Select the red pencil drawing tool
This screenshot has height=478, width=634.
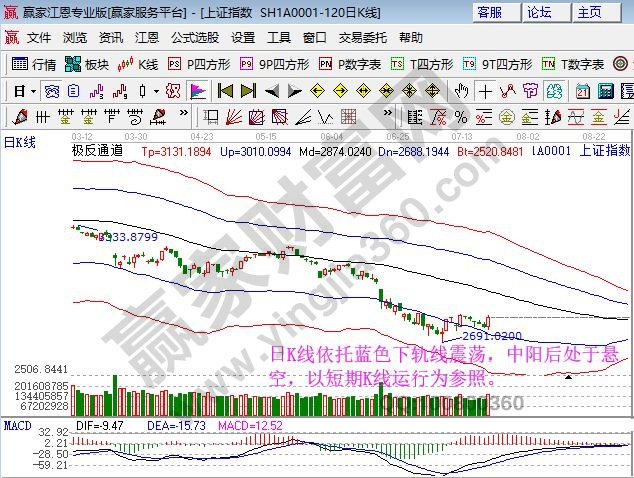click(x=20, y=117)
